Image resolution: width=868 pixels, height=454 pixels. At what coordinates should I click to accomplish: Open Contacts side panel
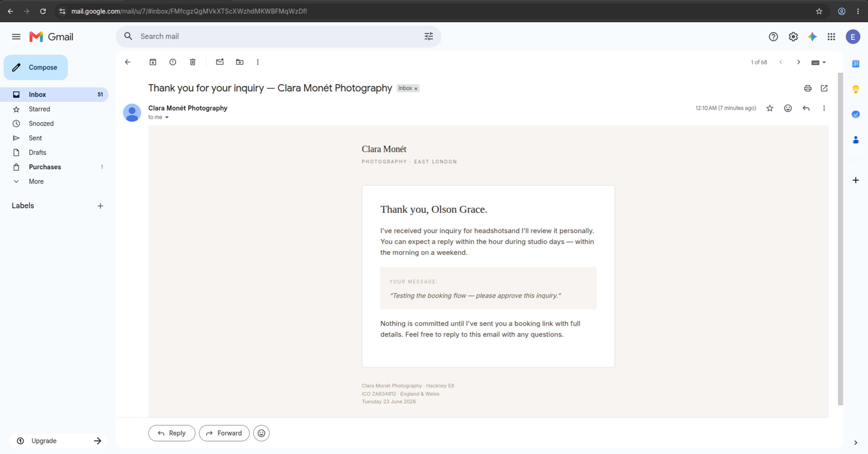856,140
